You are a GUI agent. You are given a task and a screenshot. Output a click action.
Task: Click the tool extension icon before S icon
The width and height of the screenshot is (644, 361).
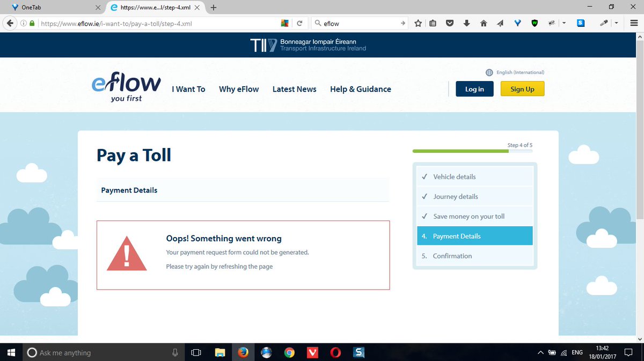pyautogui.click(x=551, y=24)
